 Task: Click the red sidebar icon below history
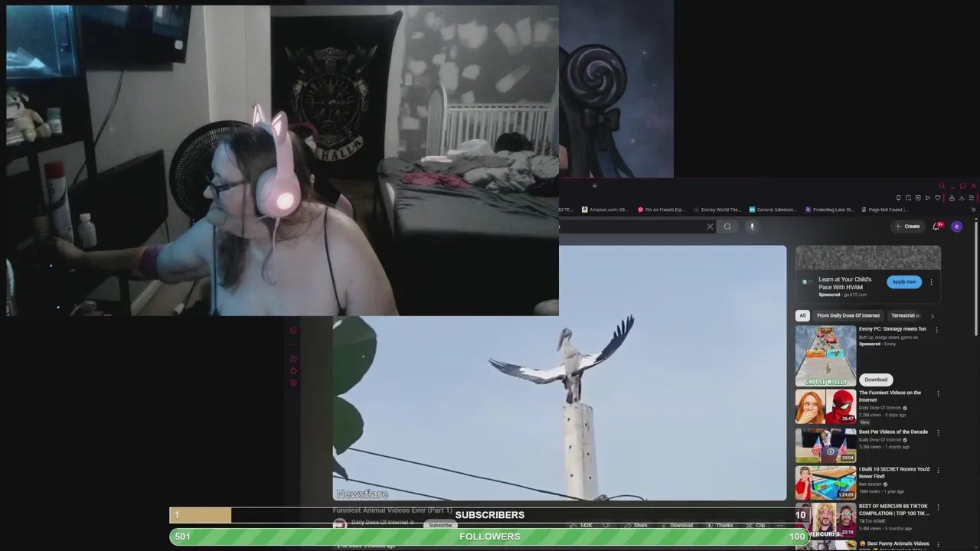click(x=292, y=370)
